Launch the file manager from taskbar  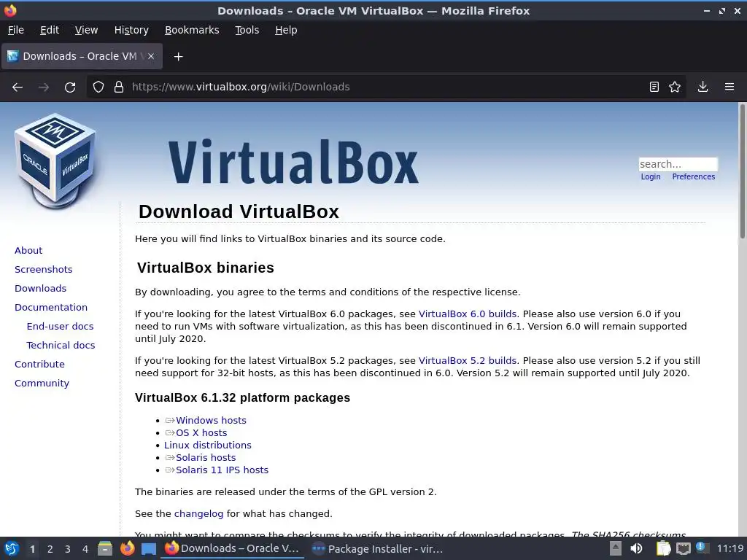click(105, 548)
